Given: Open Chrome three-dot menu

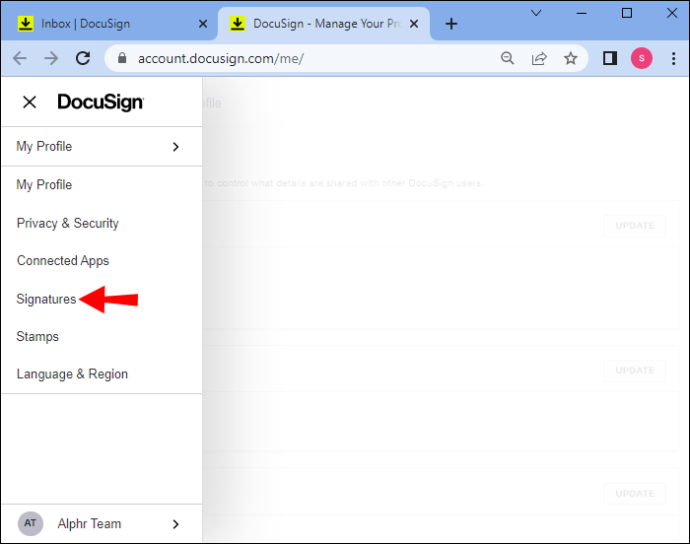Looking at the screenshot, I should point(673,58).
